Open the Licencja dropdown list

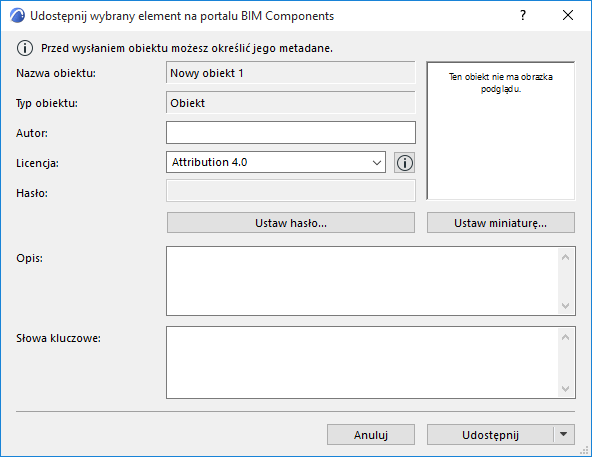pos(276,162)
